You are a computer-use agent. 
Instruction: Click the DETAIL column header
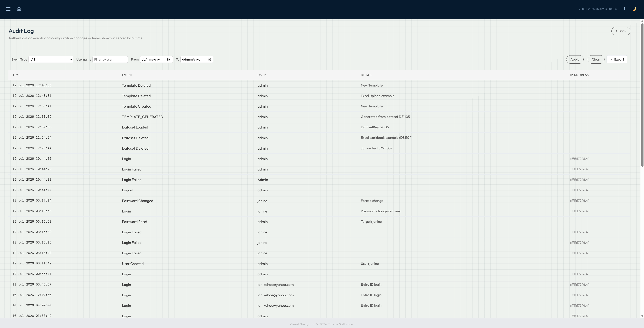coord(366,75)
